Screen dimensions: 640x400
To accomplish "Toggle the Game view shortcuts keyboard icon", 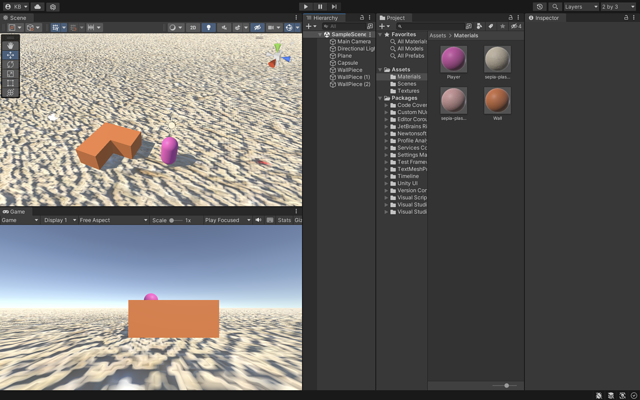I will coord(270,220).
